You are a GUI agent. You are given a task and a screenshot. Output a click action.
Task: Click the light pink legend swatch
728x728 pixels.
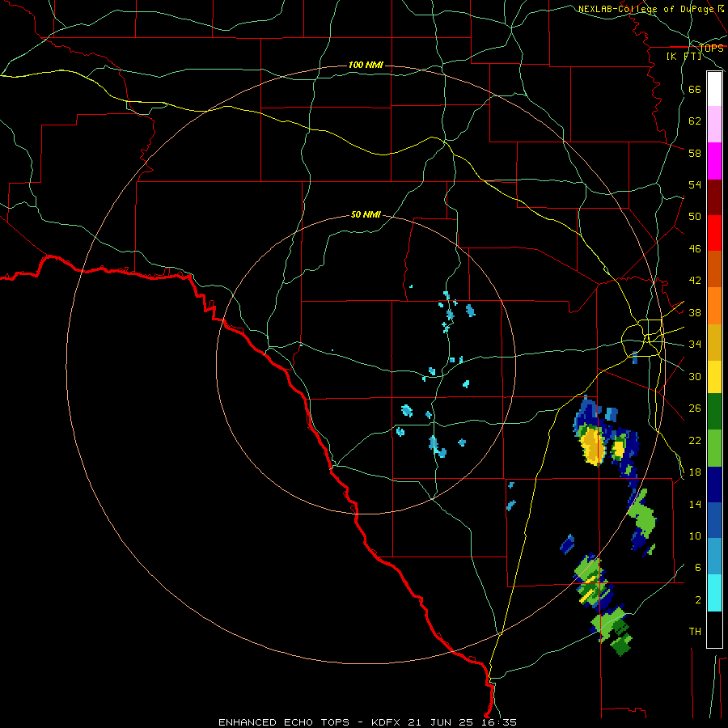(x=714, y=124)
